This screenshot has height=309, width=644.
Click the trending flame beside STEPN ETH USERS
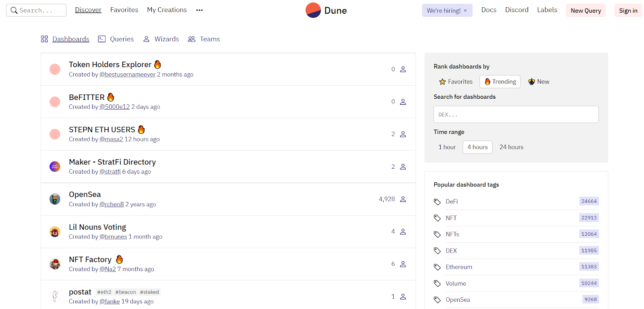[141, 129]
